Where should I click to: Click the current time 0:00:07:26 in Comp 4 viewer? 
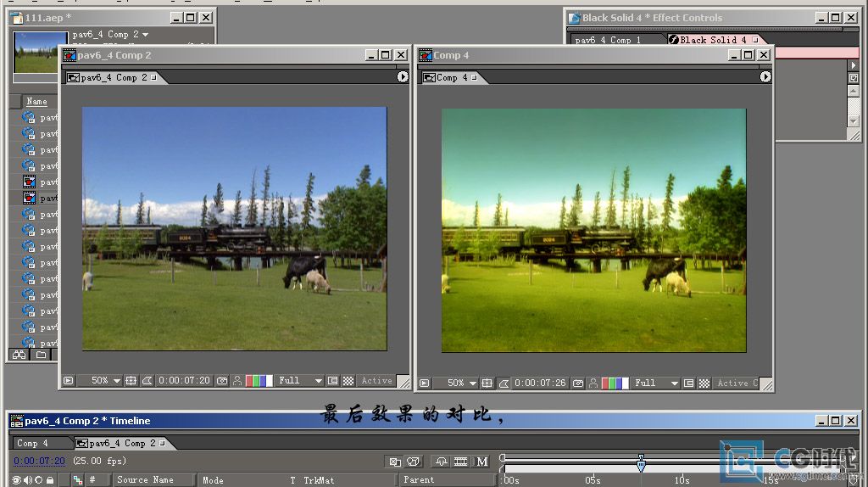coord(540,383)
